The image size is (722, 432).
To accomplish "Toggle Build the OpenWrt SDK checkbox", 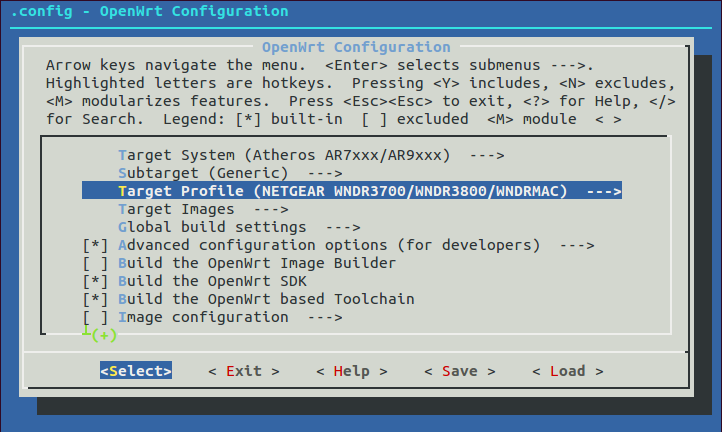I will click(96, 281).
